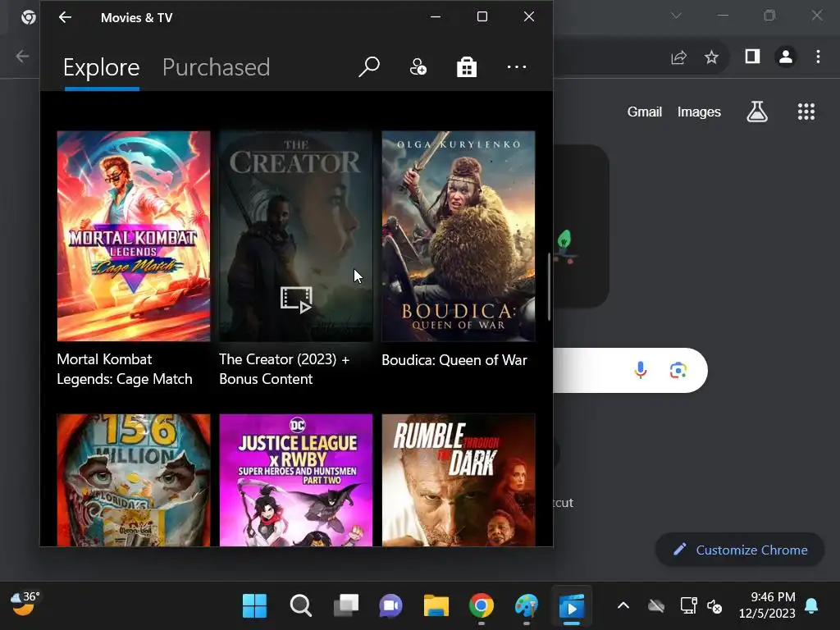Open the Justice League x RWBY poster

(295, 480)
